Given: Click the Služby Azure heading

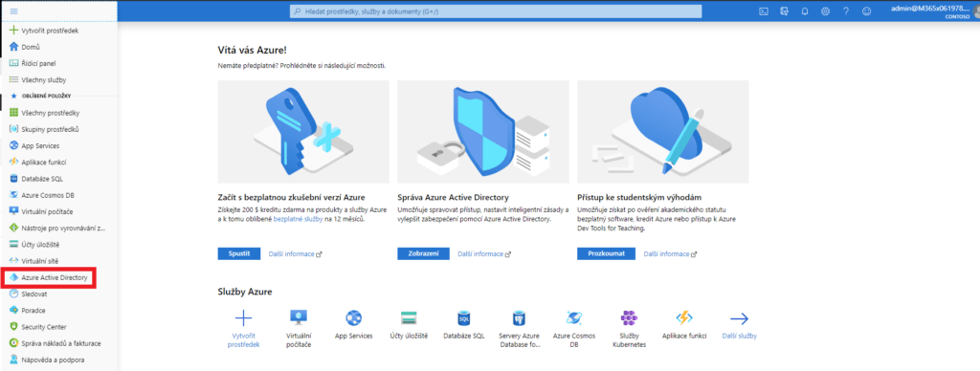Looking at the screenshot, I should (245, 292).
